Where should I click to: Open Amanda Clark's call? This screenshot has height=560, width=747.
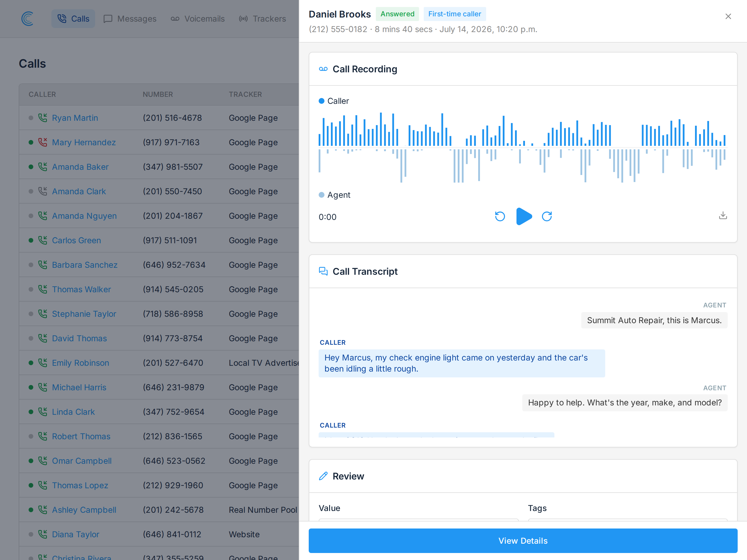(x=79, y=191)
